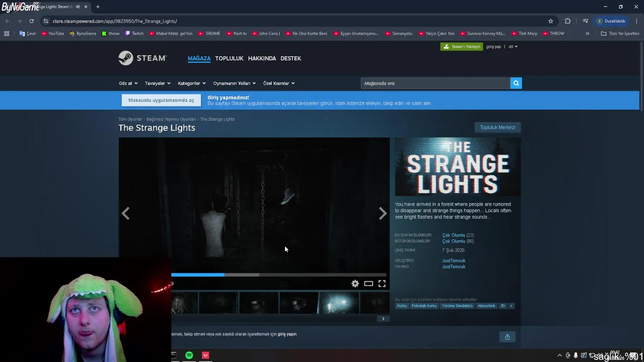Viewport: 644px width, 362px height.
Task: Open the video player settings gear
Action: pyautogui.click(x=355, y=284)
